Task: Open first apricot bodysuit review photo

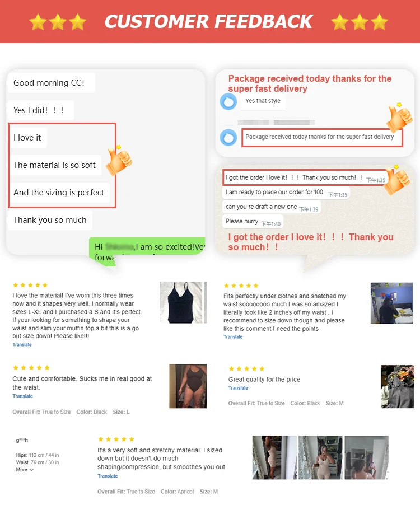Action: (274, 457)
